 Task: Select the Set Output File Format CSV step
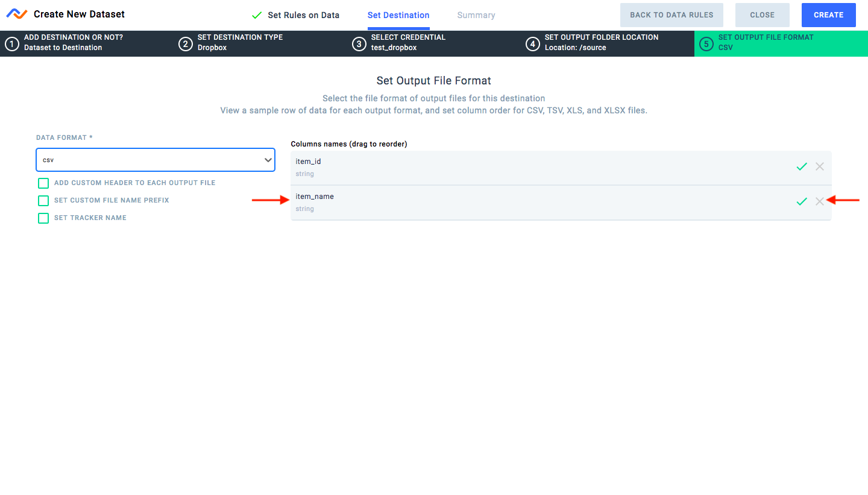pos(781,43)
